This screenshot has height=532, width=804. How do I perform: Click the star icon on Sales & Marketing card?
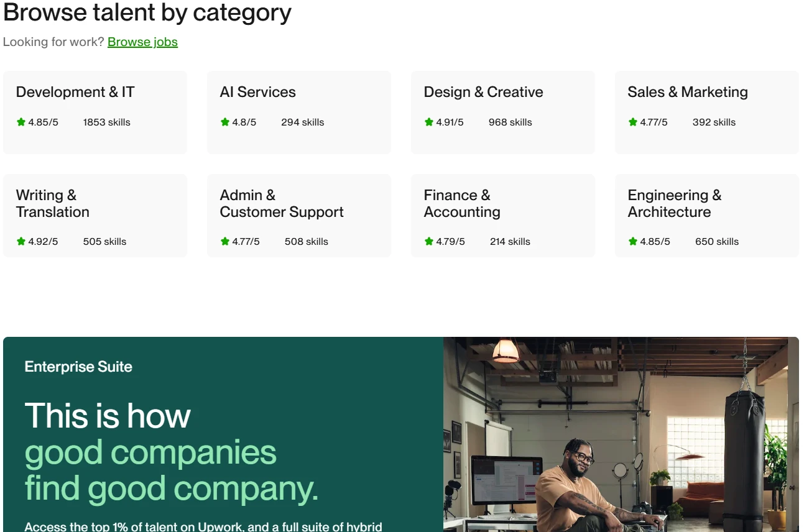(632, 122)
